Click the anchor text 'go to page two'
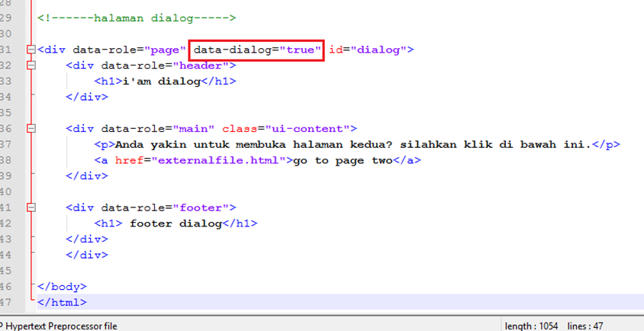 click(x=343, y=161)
